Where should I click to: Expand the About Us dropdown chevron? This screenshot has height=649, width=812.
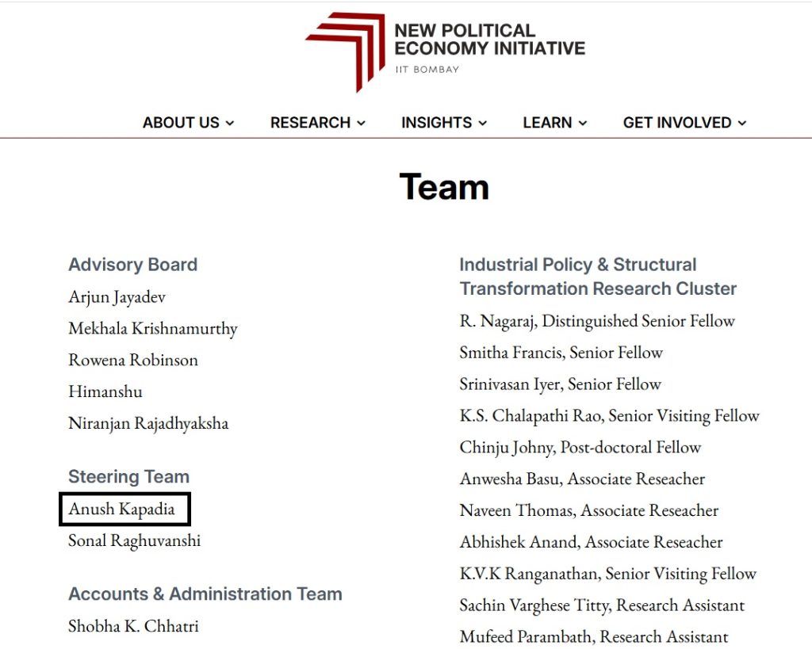[230, 124]
